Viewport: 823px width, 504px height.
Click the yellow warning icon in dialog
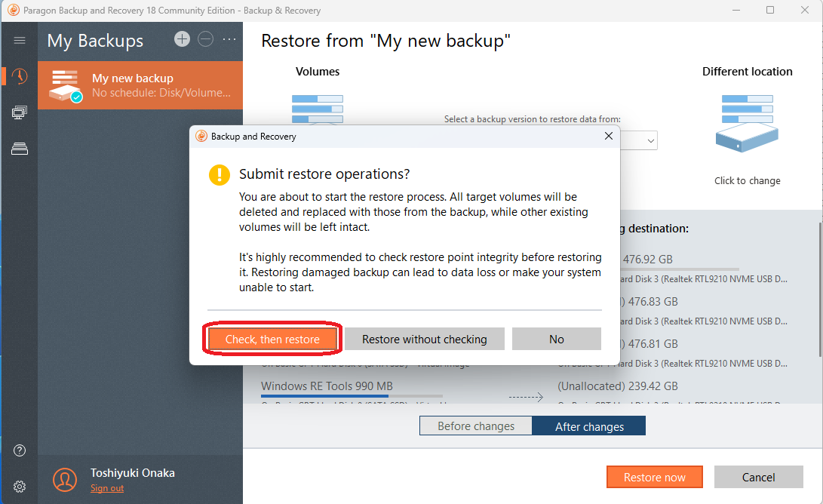click(x=220, y=175)
